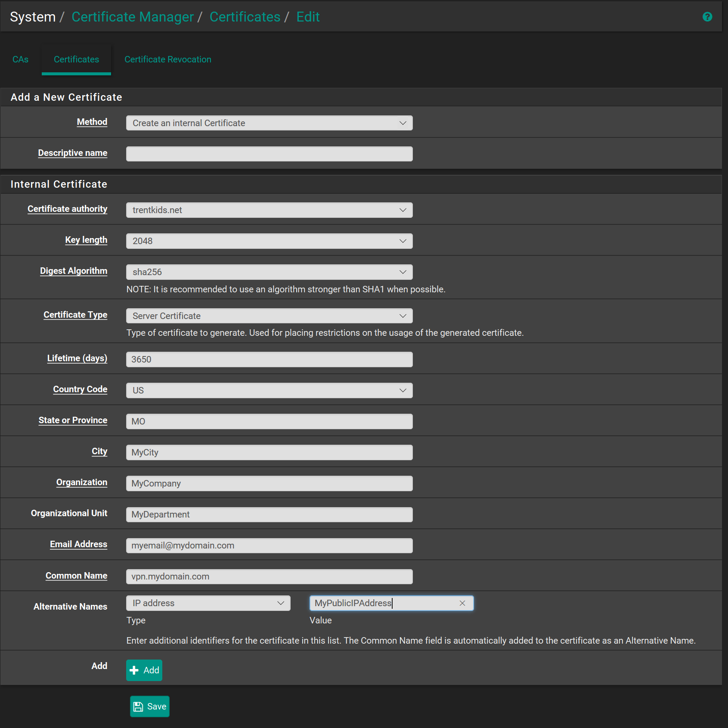Image resolution: width=728 pixels, height=728 pixels.
Task: Expand the Certificate authority dropdown
Action: tap(269, 210)
